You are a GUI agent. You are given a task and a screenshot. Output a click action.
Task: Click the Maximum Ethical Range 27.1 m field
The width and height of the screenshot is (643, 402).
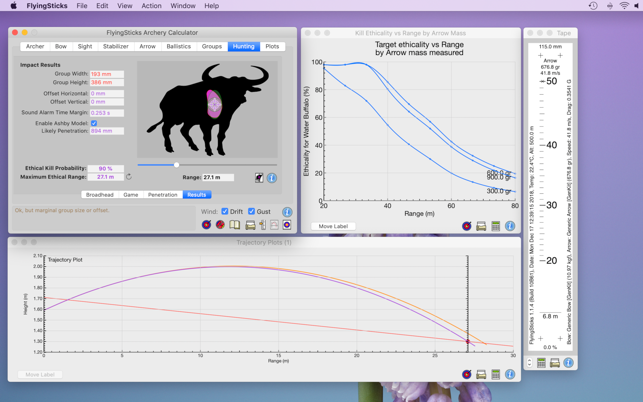[105, 177]
